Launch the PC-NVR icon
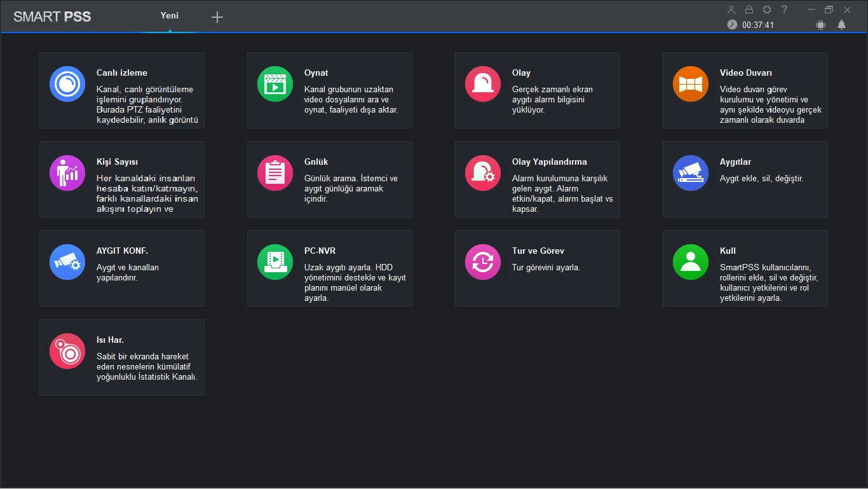This screenshot has width=868, height=491. (275, 262)
